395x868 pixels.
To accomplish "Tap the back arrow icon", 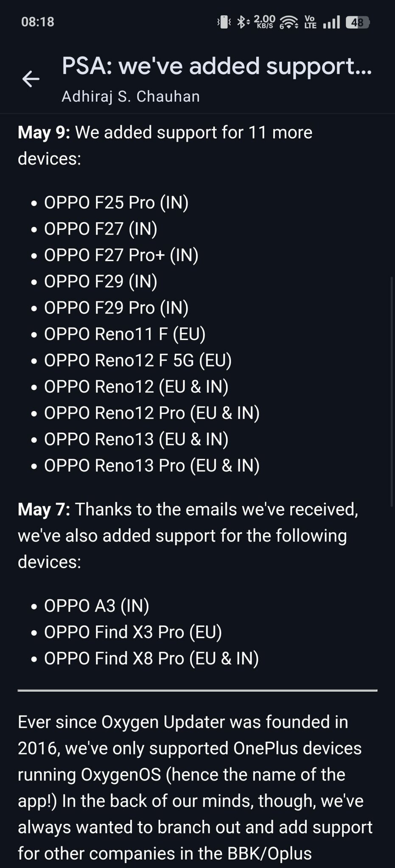I will (31, 79).
